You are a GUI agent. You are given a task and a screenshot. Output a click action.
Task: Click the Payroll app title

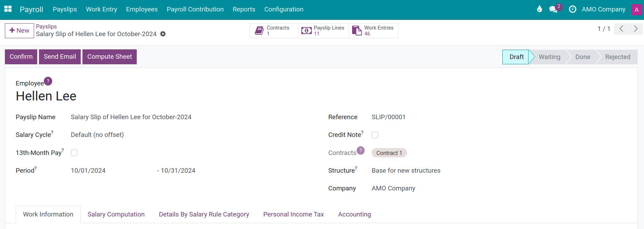point(31,9)
